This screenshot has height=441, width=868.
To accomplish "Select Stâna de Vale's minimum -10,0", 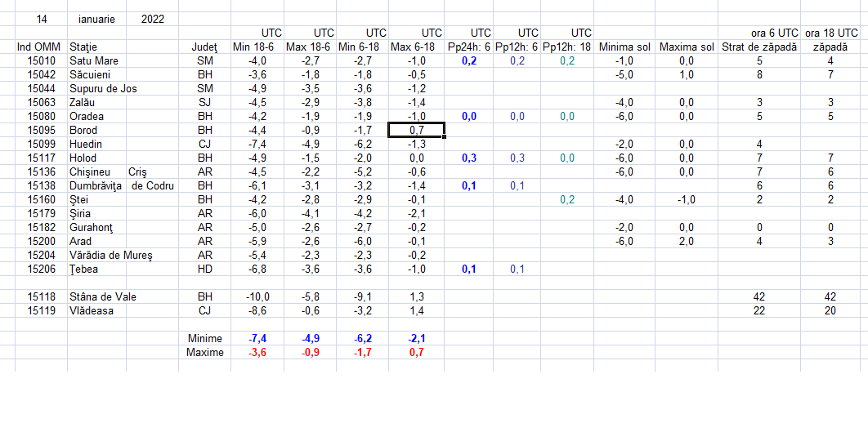I will 257,297.
